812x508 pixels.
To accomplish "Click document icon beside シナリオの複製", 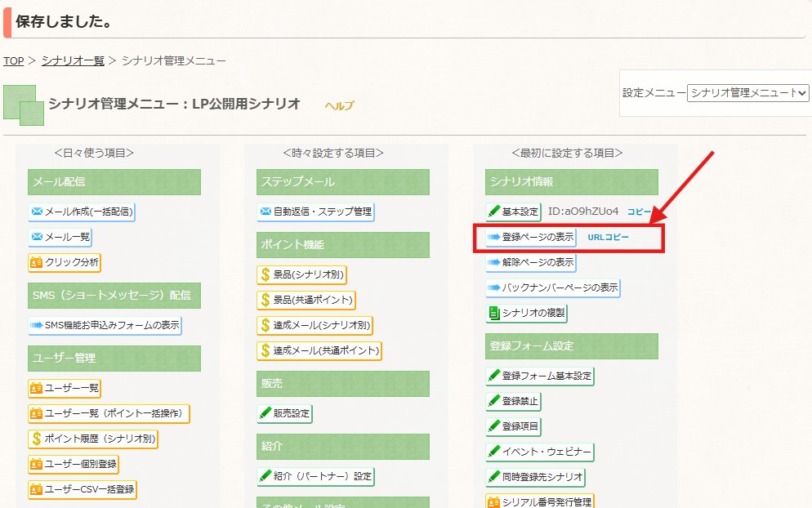I will pos(494,313).
